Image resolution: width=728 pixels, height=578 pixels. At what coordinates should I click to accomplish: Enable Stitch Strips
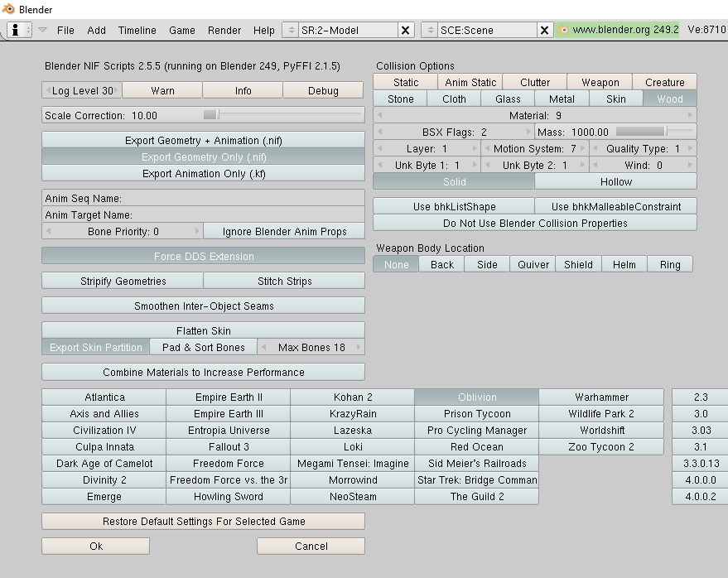pos(284,281)
